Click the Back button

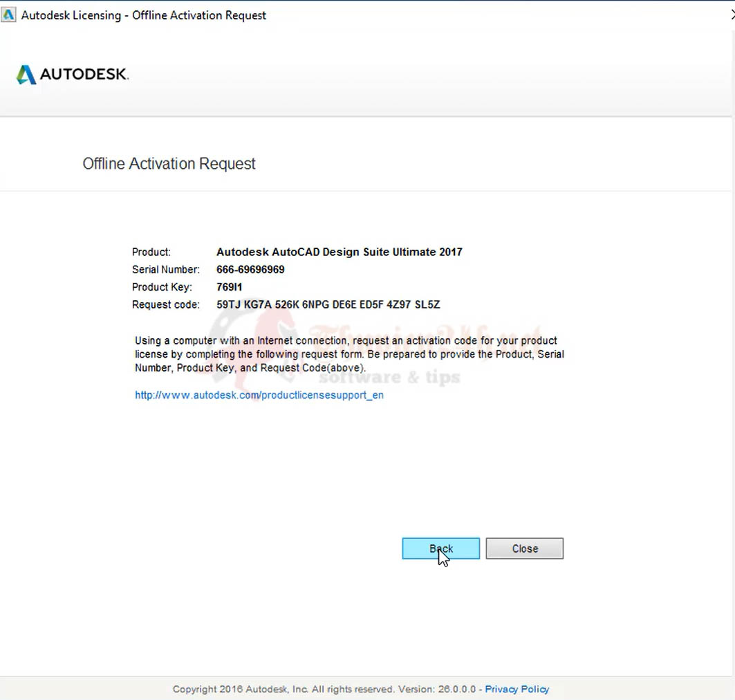click(x=440, y=549)
